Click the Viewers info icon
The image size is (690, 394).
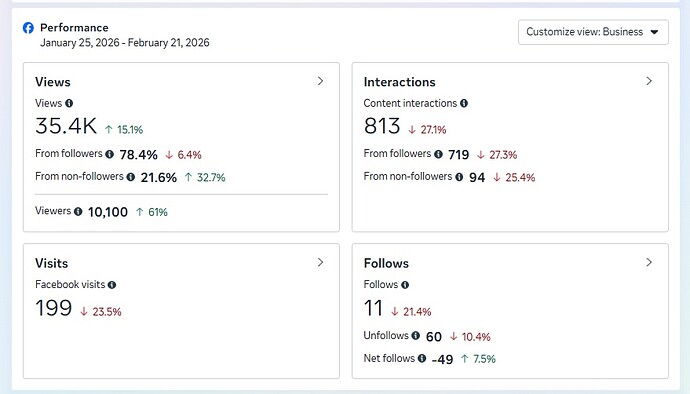click(78, 211)
